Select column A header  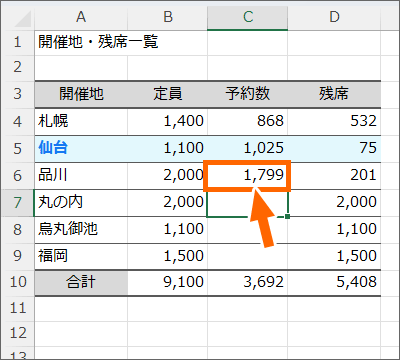81,17
